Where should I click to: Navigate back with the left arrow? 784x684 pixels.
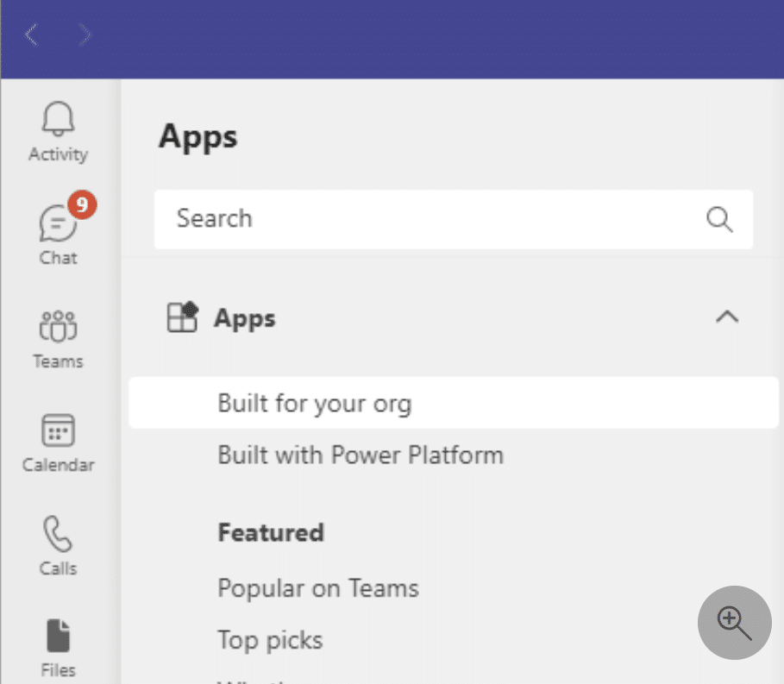[x=32, y=35]
